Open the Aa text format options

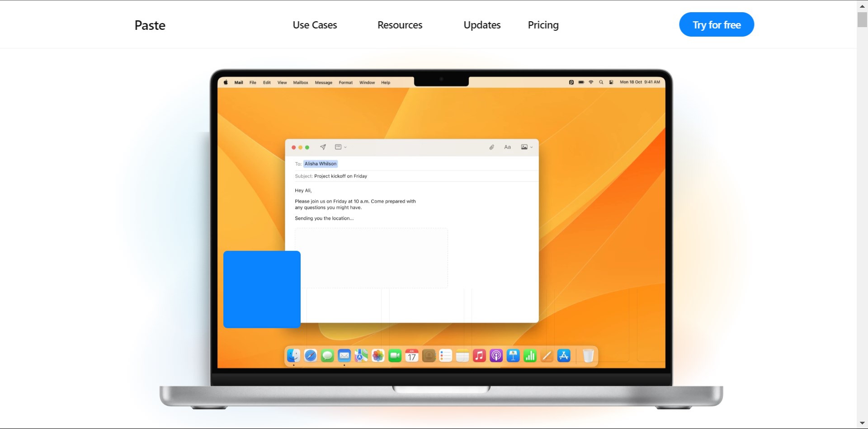tap(507, 147)
